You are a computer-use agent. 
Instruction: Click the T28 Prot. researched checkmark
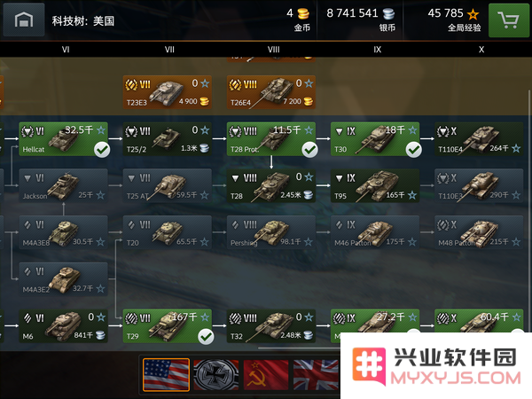[x=309, y=150]
